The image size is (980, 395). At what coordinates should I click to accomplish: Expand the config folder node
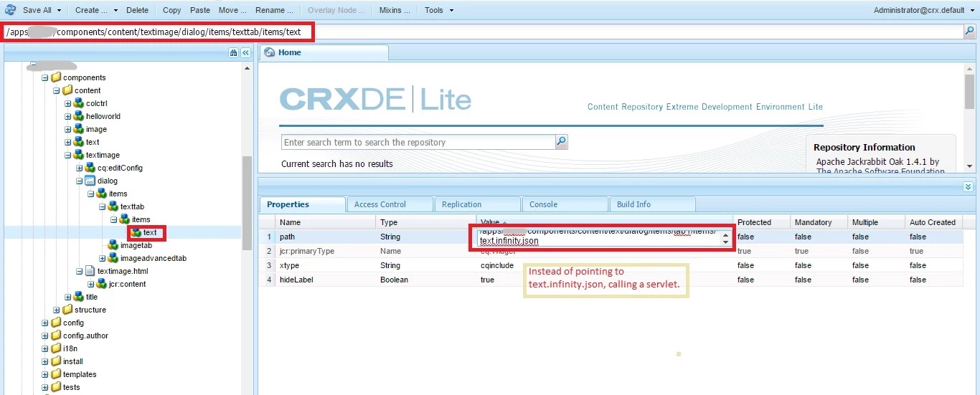pos(45,323)
